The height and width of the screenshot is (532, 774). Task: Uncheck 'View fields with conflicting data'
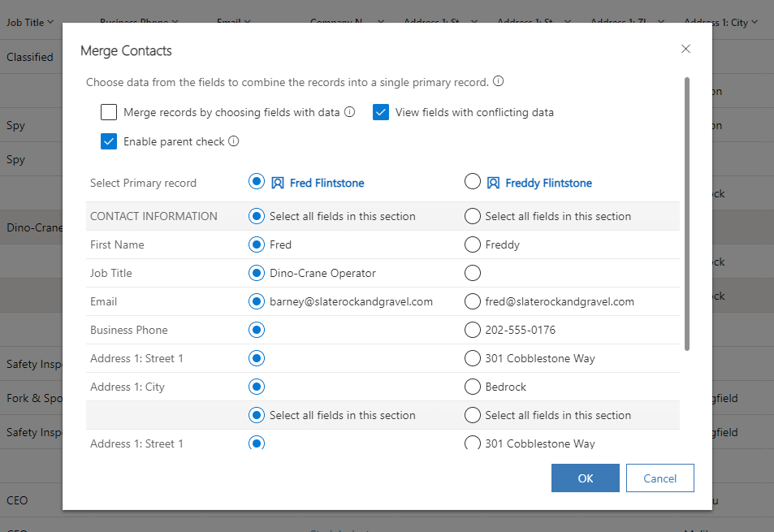[381, 113]
